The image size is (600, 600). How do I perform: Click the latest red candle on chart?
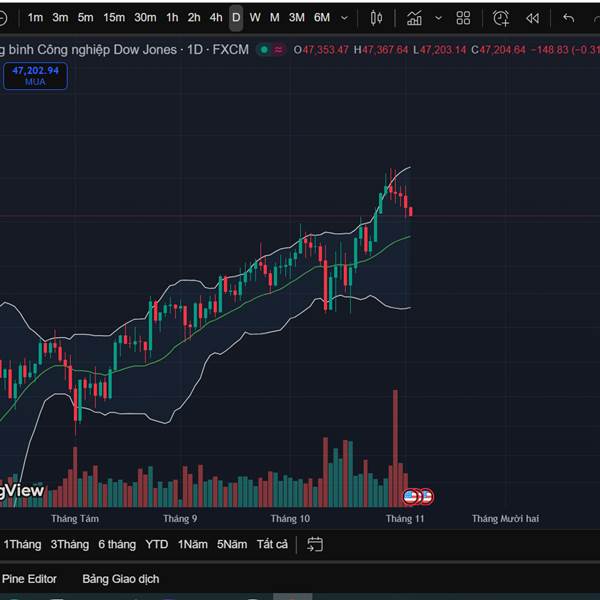click(411, 211)
